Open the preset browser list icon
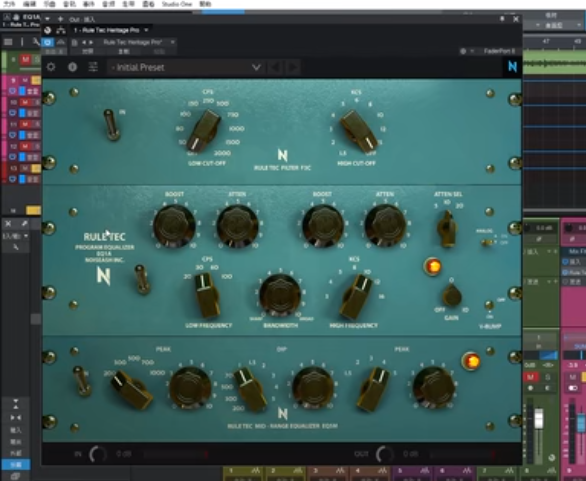 (93, 67)
